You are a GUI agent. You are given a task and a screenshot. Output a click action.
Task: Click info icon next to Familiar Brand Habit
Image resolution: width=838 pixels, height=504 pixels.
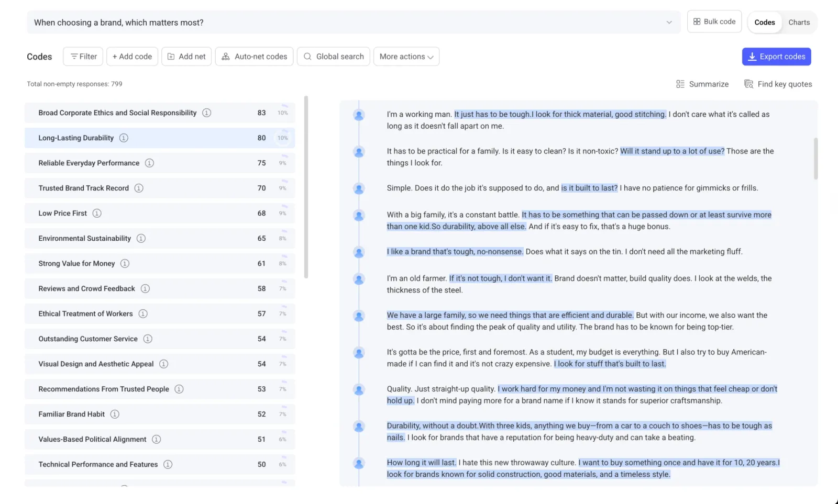point(115,414)
